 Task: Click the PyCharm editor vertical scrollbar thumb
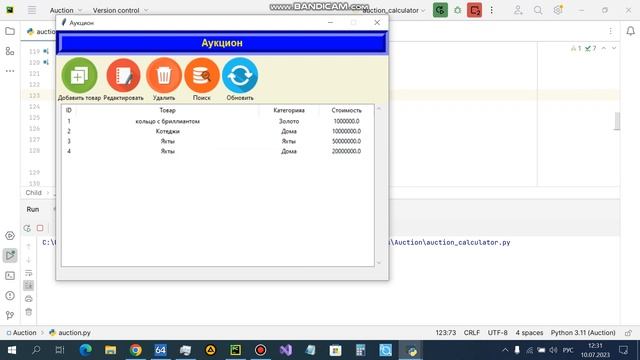(617, 121)
